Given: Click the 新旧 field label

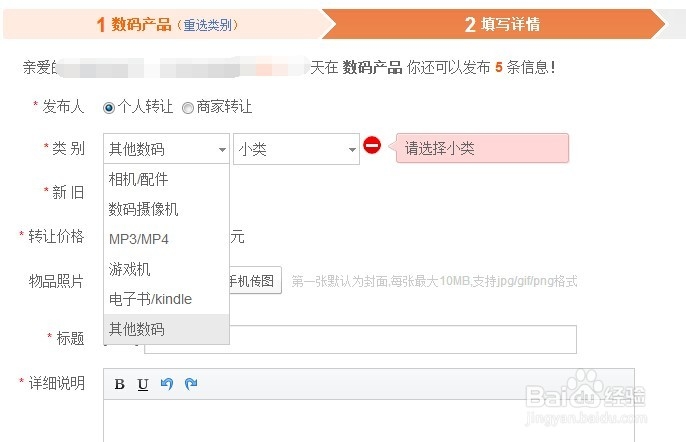Looking at the screenshot, I should pyautogui.click(x=68, y=193).
